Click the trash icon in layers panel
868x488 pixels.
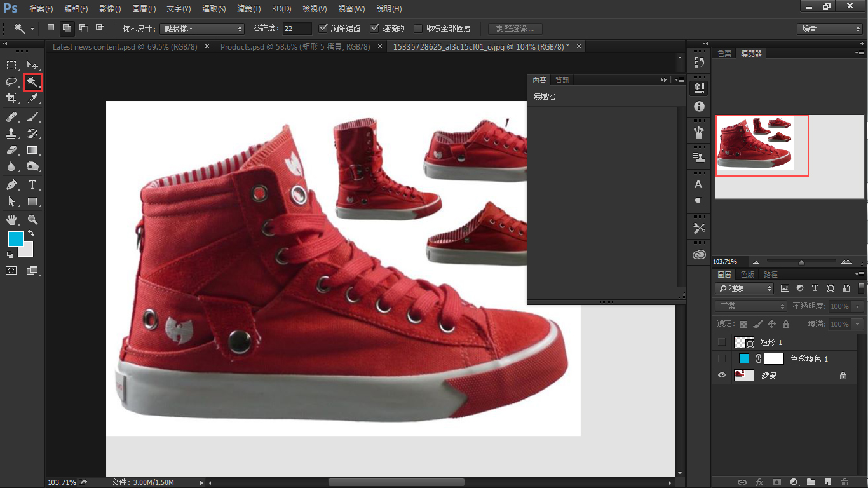(x=844, y=482)
